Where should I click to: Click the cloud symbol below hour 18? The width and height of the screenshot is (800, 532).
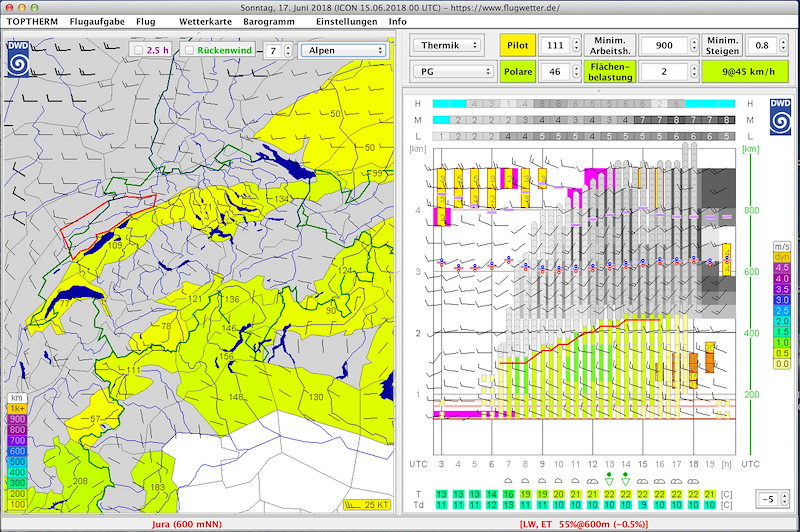pyautogui.click(x=693, y=480)
